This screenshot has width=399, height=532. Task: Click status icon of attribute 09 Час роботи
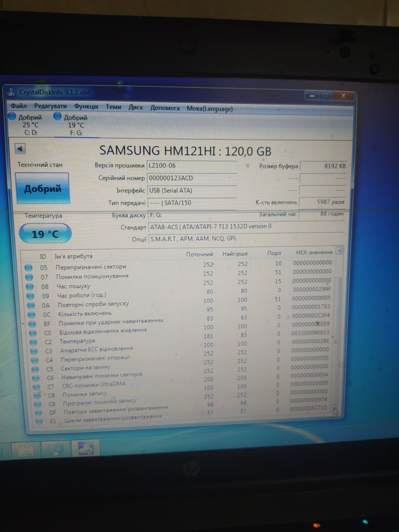point(31,296)
